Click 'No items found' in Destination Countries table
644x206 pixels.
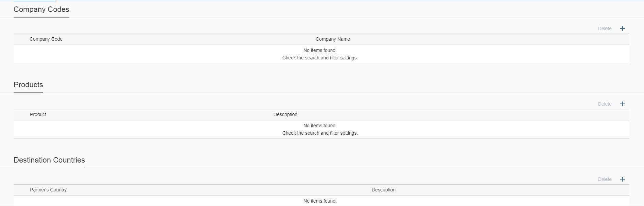tap(320, 201)
